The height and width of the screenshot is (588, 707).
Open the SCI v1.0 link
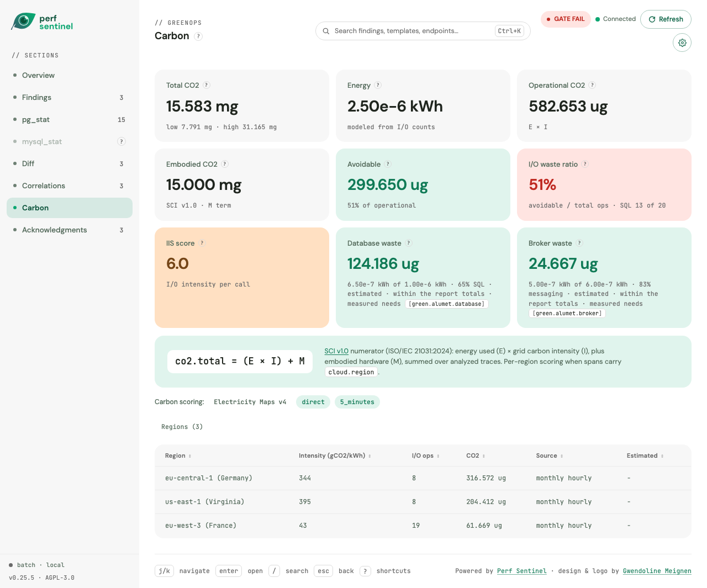coord(336,351)
